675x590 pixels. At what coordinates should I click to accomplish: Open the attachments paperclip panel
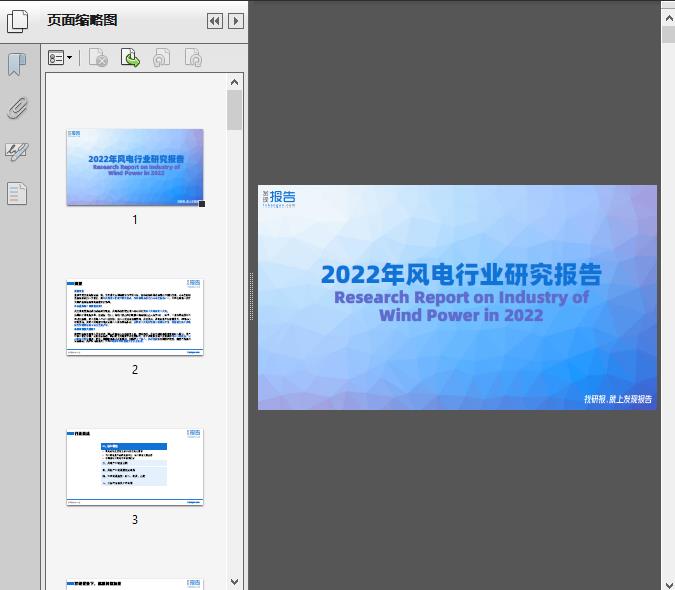(17, 108)
